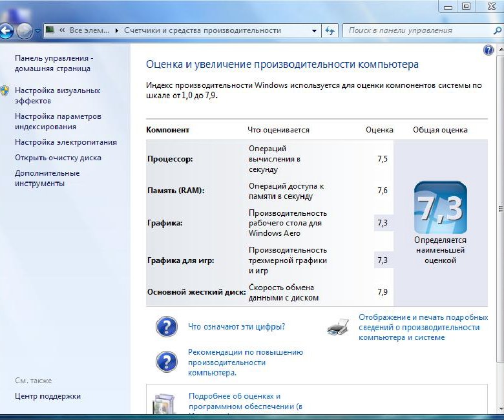Click the refresh button beside address bar
Screen dimensions: 504x420
point(330,30)
